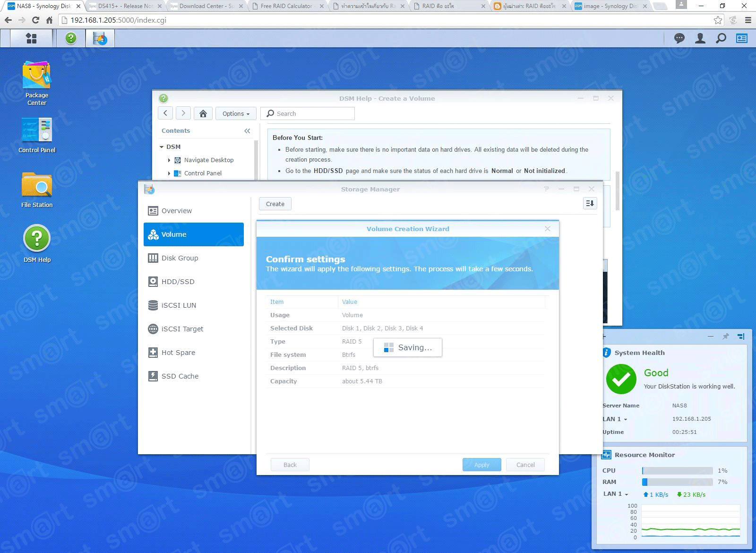Image resolution: width=756 pixels, height=553 pixels.
Task: Open the notifications chat bubble icon
Action: 679,38
